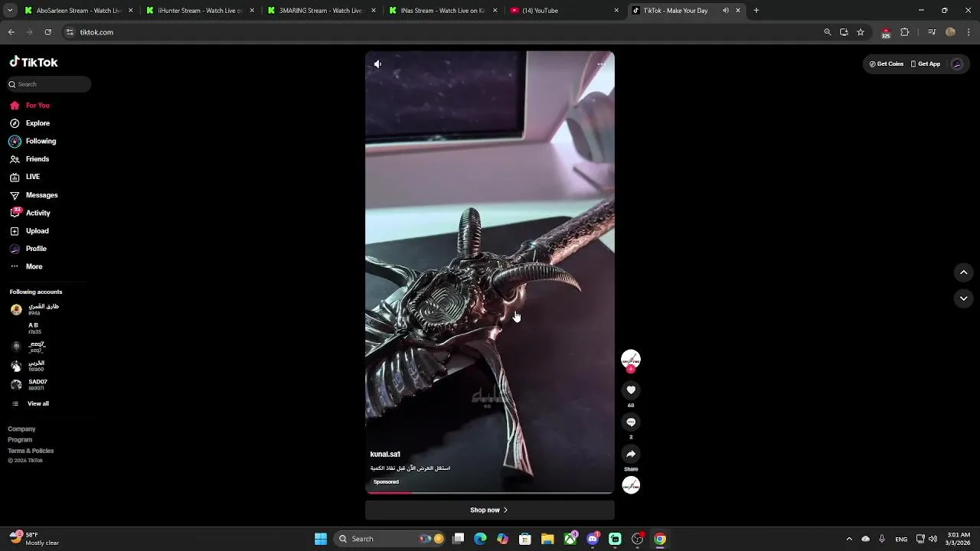Screen dimensions: 980x551
Task: Mute the video with the speaker icon
Action: (x=377, y=64)
